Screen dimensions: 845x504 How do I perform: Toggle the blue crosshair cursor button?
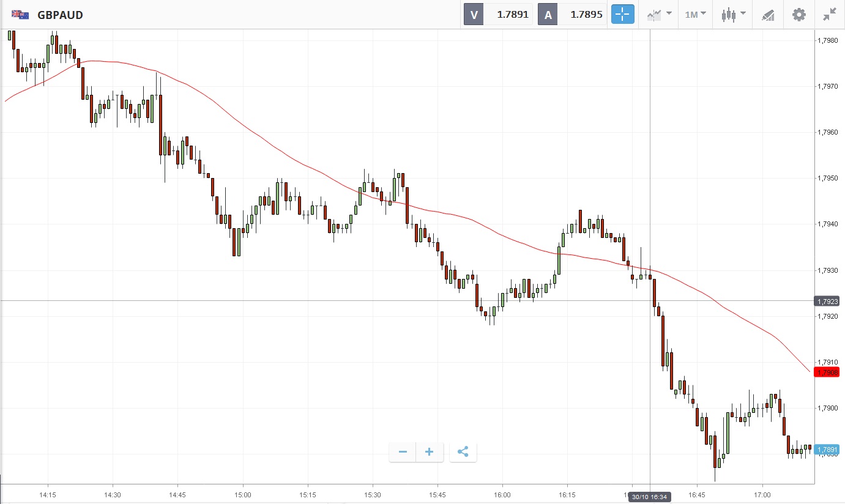[622, 15]
